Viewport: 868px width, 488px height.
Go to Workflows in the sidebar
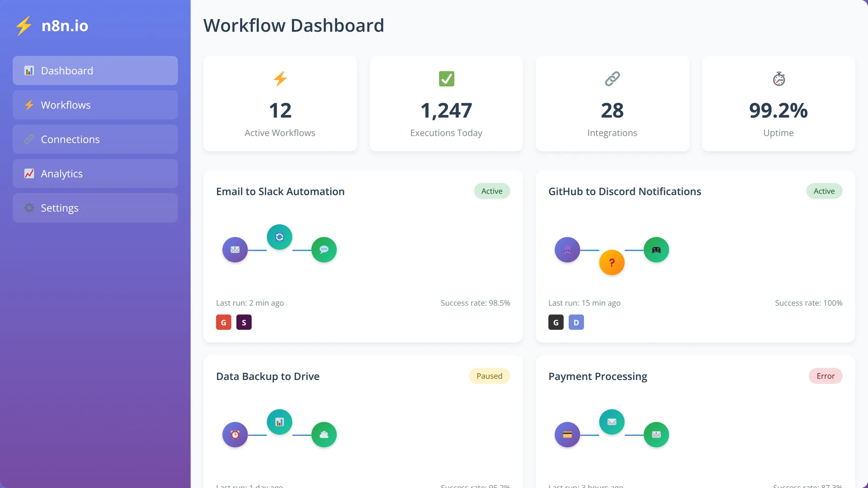95,105
